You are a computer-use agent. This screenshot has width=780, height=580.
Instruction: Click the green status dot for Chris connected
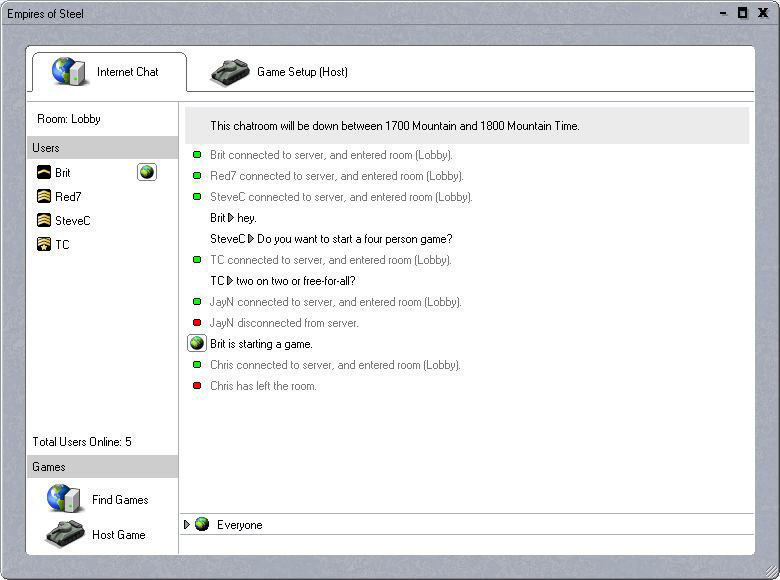(197, 365)
